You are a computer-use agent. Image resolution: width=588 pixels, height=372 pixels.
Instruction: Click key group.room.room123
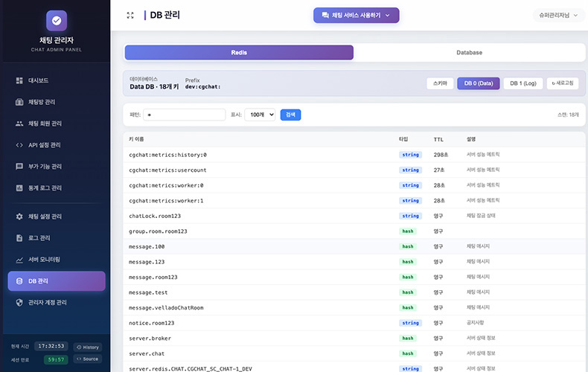click(158, 231)
